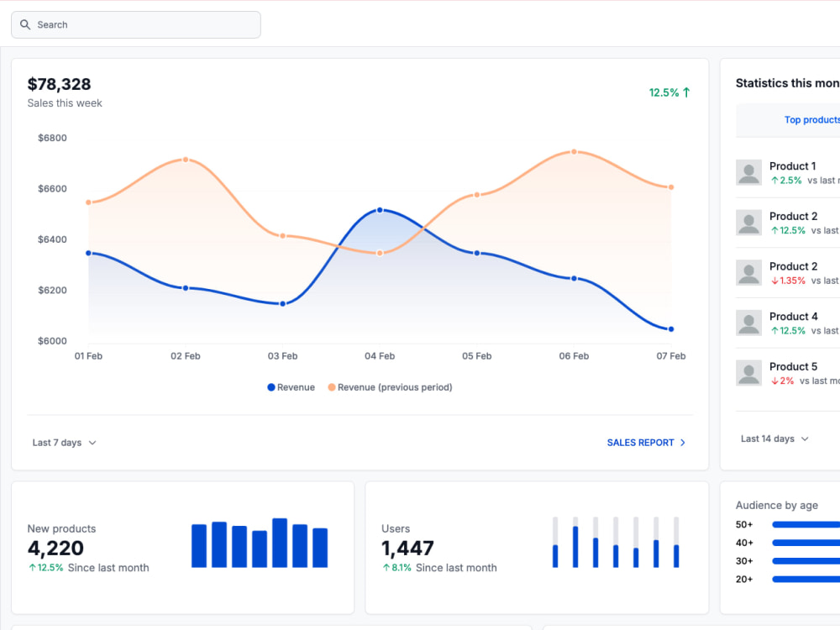The height and width of the screenshot is (630, 840).
Task: Open the Last 7 days dropdown
Action: (x=65, y=443)
